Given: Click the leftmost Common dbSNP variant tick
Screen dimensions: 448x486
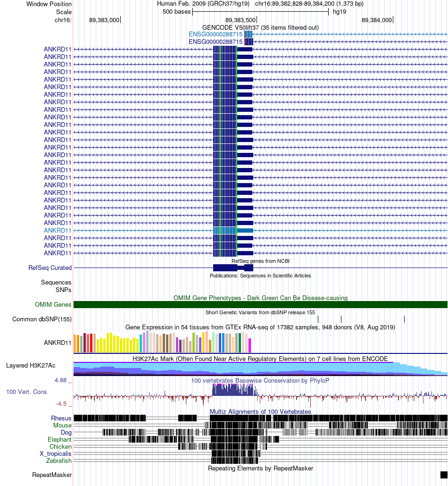Looking at the screenshot, I should pyautogui.click(x=318, y=319).
